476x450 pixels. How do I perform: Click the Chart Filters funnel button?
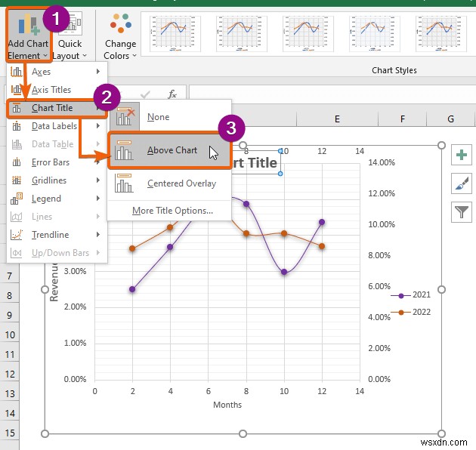[461, 212]
